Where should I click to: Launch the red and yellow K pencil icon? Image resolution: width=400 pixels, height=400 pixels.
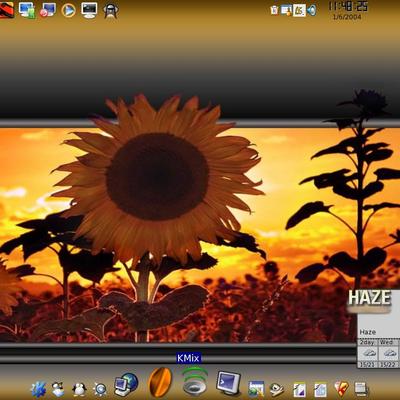(x=341, y=389)
